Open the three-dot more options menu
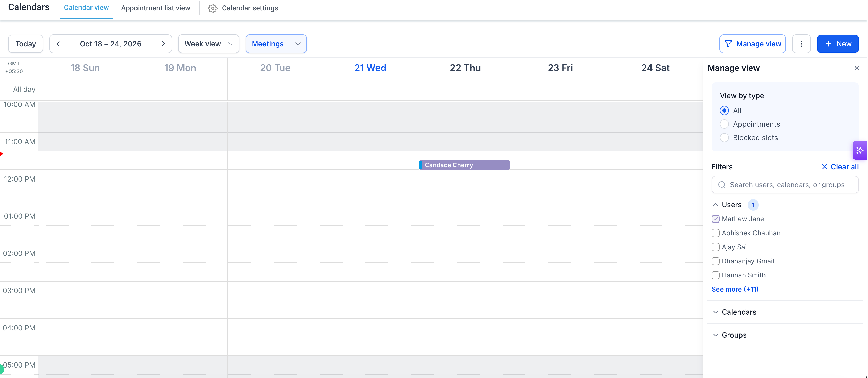 click(x=801, y=44)
